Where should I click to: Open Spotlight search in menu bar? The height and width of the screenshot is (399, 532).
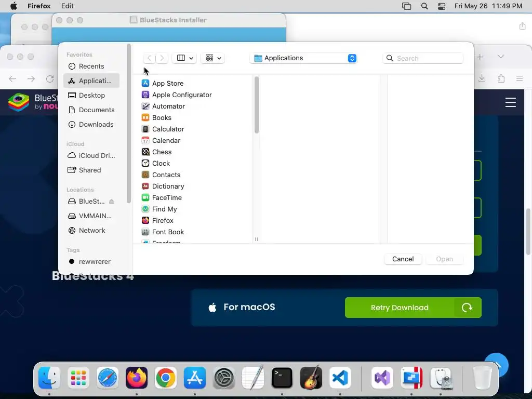pos(424,6)
